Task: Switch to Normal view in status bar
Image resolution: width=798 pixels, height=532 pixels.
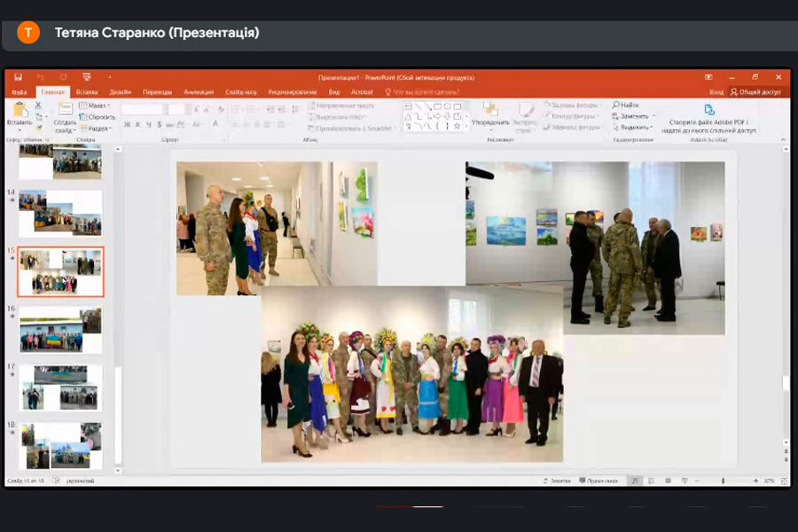Action: (x=635, y=481)
